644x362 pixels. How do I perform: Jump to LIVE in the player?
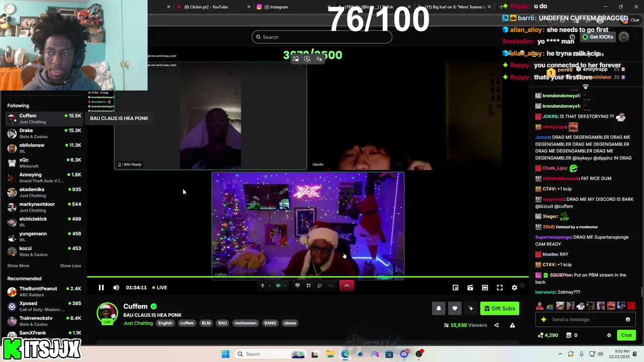point(159,288)
